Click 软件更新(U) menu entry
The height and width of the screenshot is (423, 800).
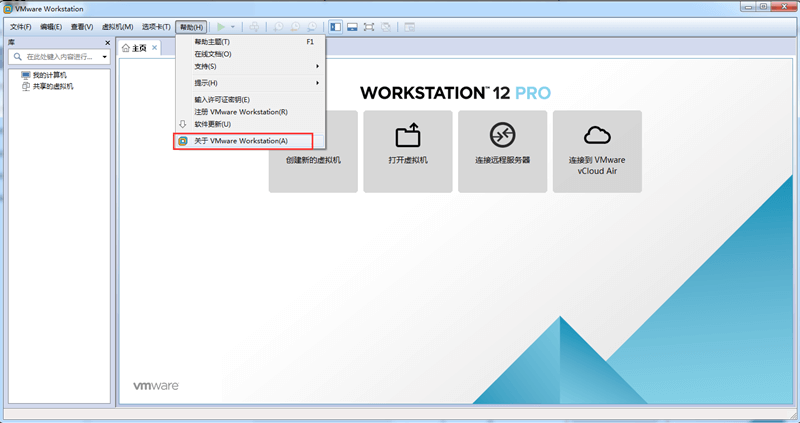(x=250, y=124)
